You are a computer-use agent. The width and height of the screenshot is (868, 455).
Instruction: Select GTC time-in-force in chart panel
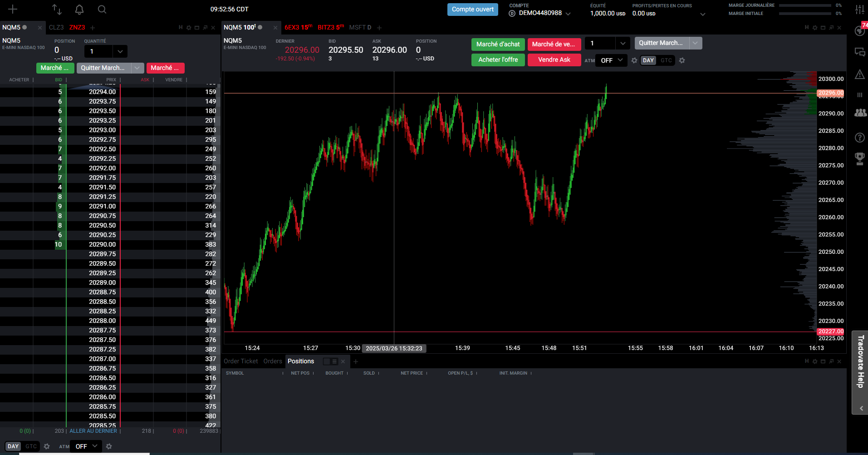point(666,60)
